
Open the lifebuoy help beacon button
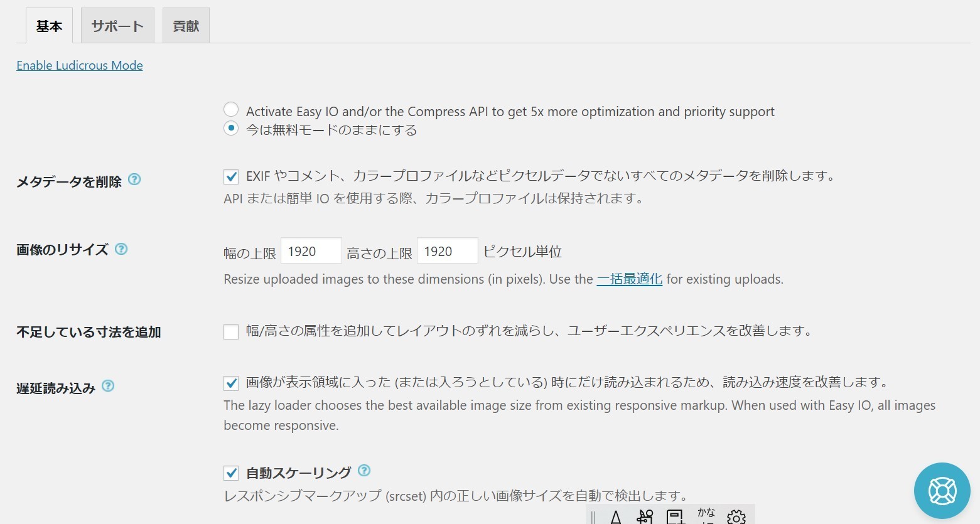[942, 491]
